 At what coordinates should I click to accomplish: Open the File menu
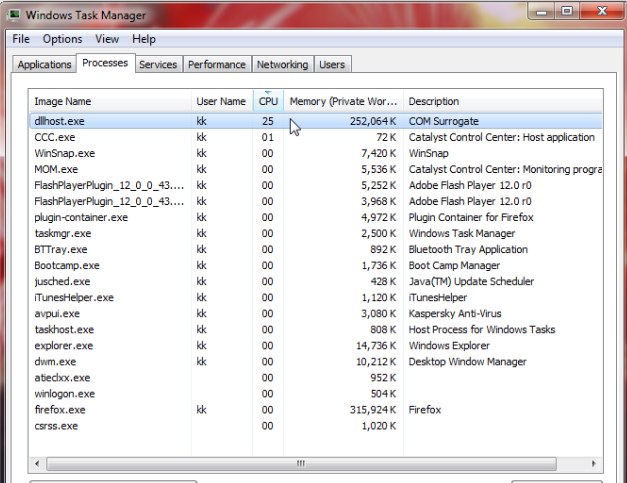21,39
